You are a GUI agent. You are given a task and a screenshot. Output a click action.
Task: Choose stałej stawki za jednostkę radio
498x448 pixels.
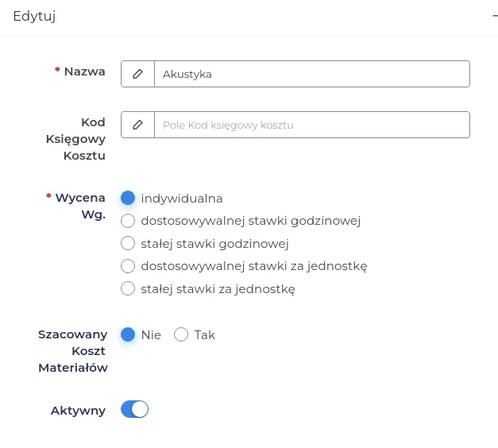tap(128, 288)
